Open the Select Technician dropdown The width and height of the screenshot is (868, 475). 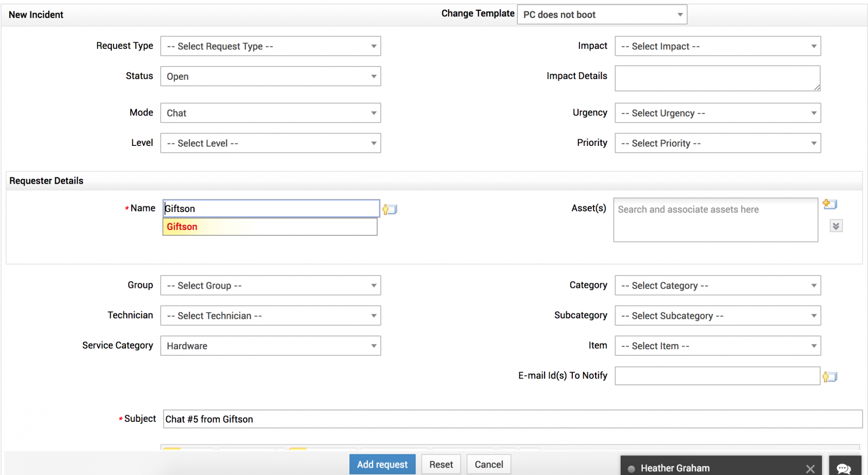click(x=270, y=316)
